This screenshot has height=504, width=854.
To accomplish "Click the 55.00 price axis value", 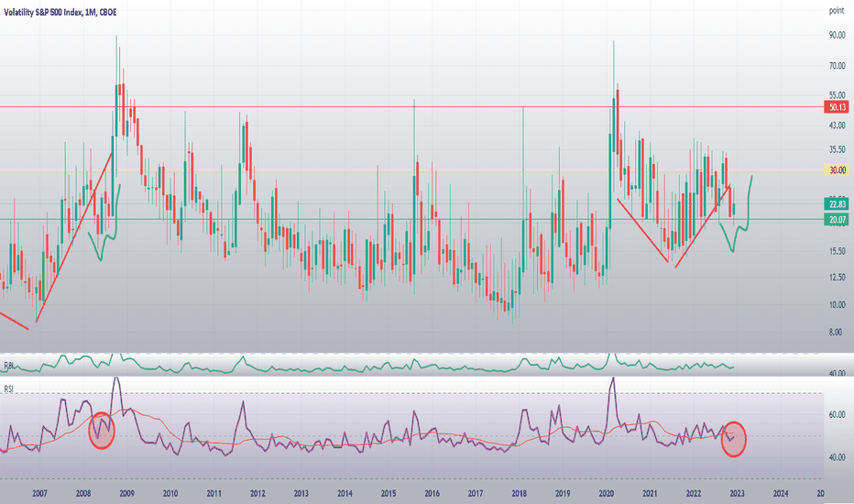I will point(838,95).
